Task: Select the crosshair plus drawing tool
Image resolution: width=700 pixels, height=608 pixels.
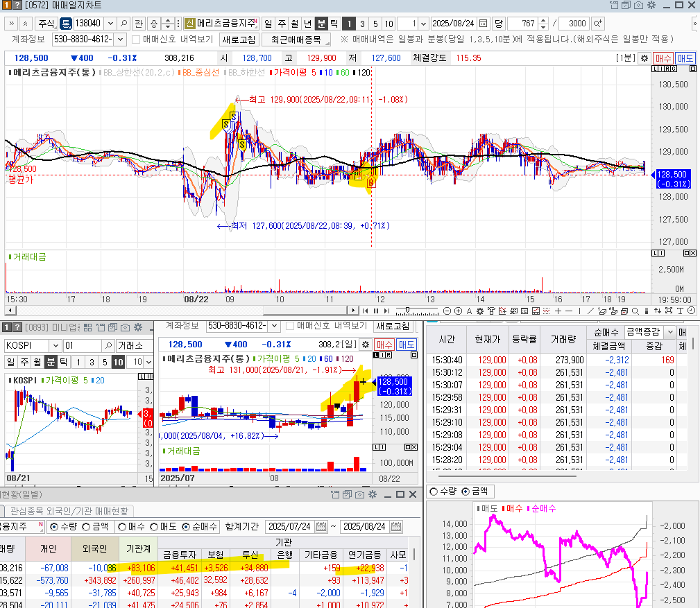Action: click(x=558, y=311)
